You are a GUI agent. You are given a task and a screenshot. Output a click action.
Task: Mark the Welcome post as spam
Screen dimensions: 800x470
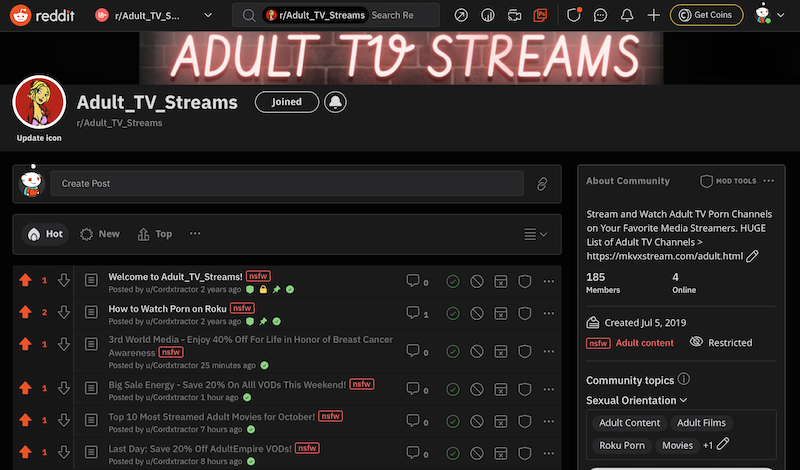[501, 281]
